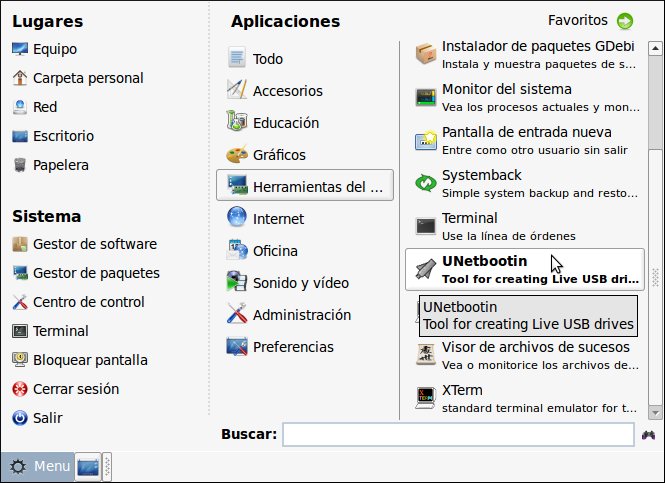Click the applications list vertical scrollbar
Screen dimensions: 665x483
pos(655,100)
